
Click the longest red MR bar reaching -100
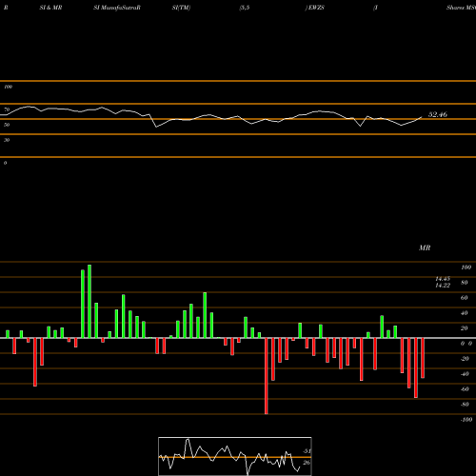click(267, 376)
